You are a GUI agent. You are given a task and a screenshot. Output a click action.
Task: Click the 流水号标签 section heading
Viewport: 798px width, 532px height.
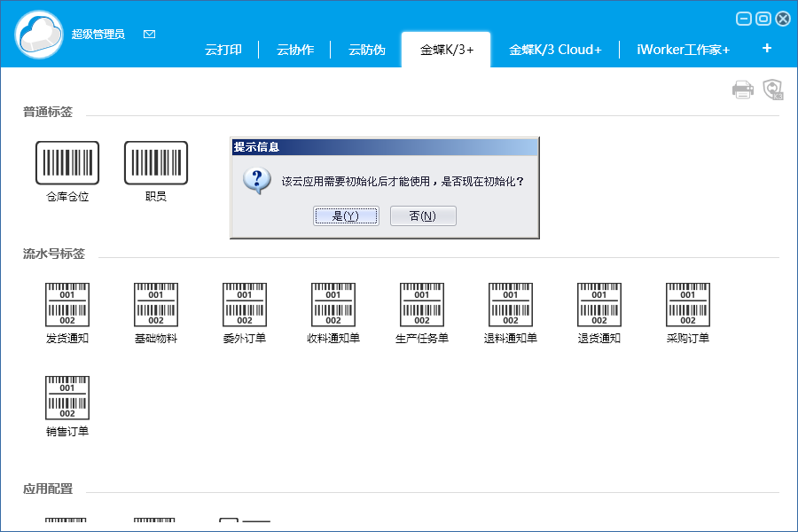click(54, 254)
